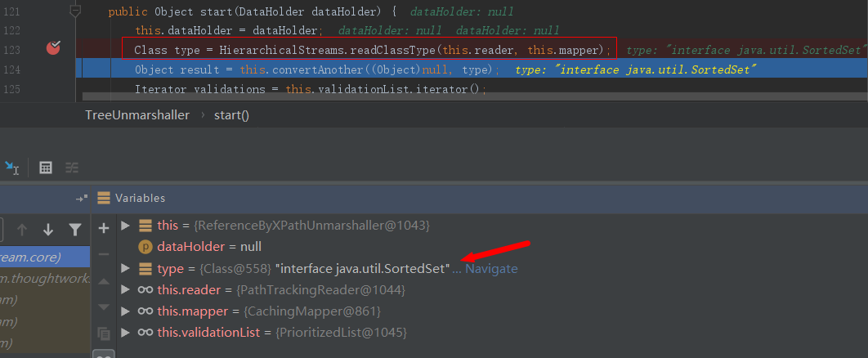Select next frame with down arrow
Viewport: 868px width, 358px height.
[x=48, y=230]
